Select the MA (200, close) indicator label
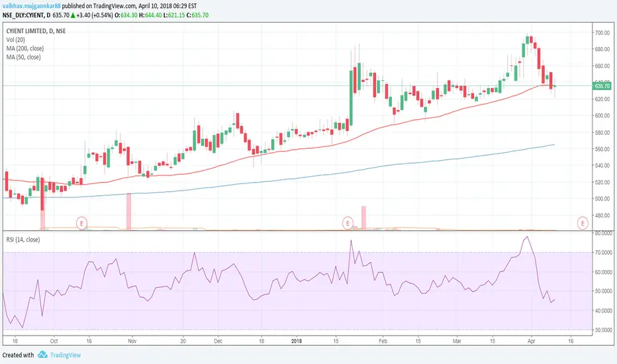Viewport: 617px width, 364px height. point(24,48)
